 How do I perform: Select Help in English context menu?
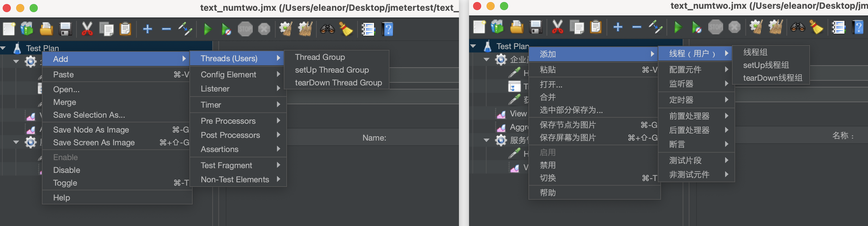pyautogui.click(x=117, y=197)
